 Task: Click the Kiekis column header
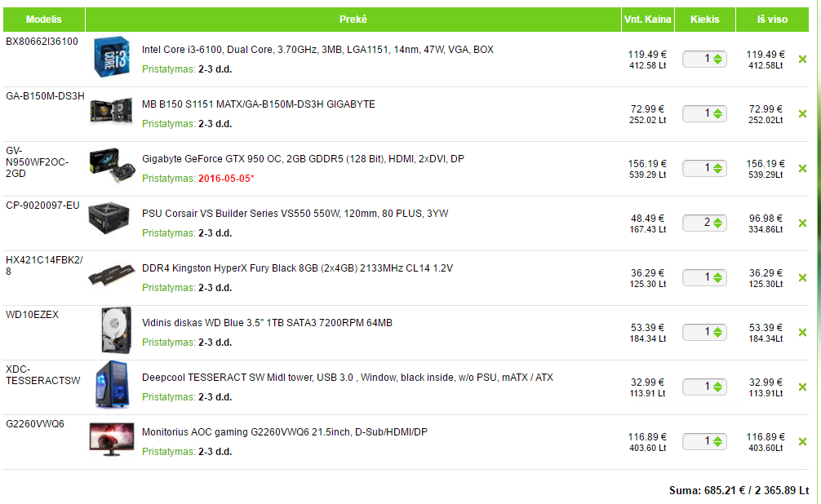tap(705, 20)
